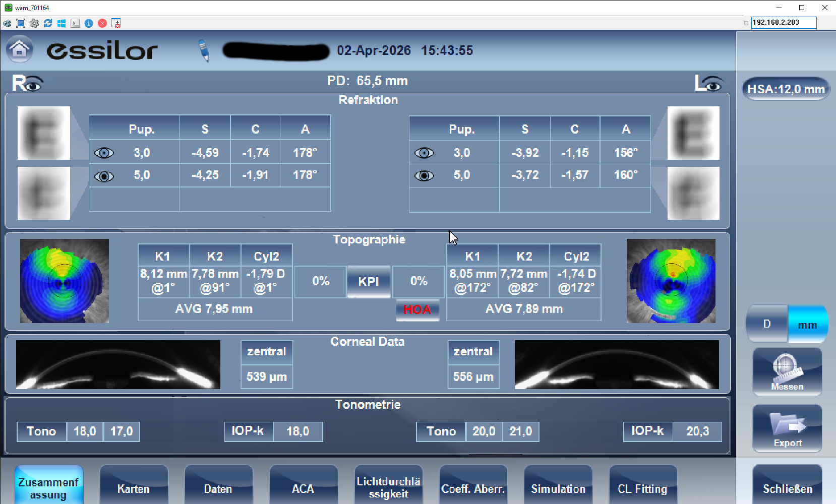
Task: Click the right eye topography color map
Action: pos(65,281)
